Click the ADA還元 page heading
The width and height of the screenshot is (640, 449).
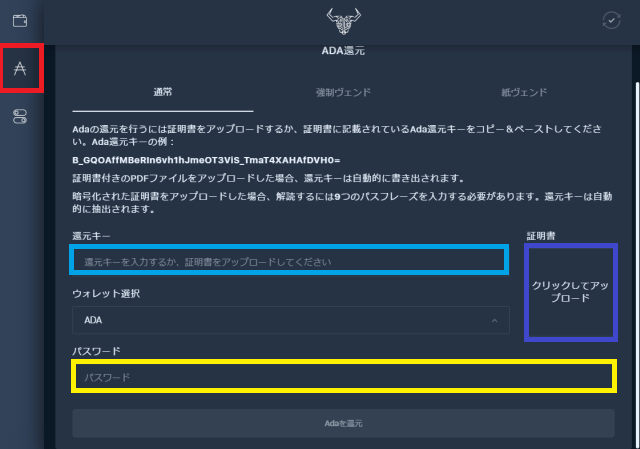coord(343,49)
